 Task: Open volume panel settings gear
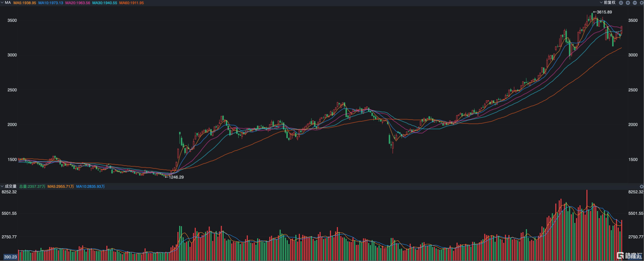click(x=642, y=186)
